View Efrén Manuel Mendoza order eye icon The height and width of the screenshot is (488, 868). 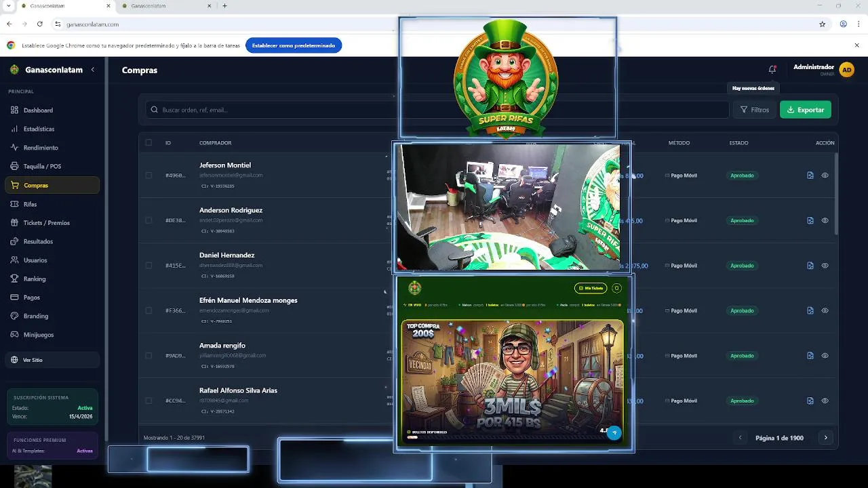coord(825,310)
